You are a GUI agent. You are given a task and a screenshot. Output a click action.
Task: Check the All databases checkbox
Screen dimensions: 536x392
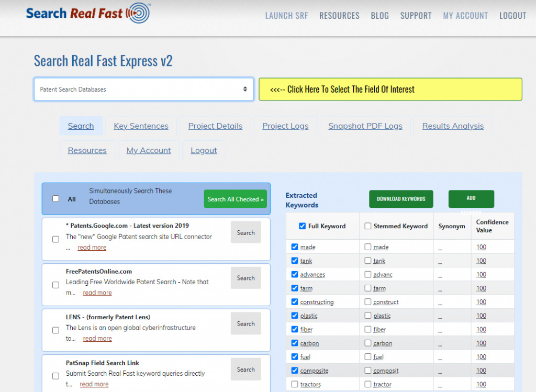[x=55, y=198]
